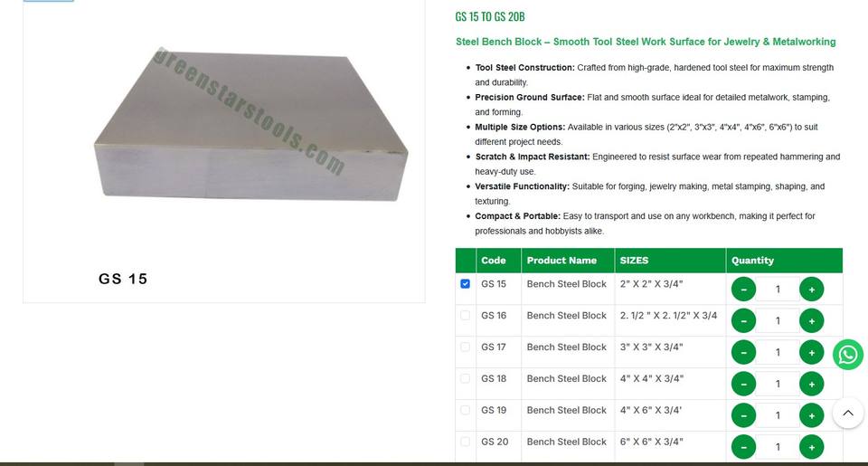Screen dimensions: 868x466
Task: Tick the GS 20 row checkbox
Action: [x=465, y=442]
